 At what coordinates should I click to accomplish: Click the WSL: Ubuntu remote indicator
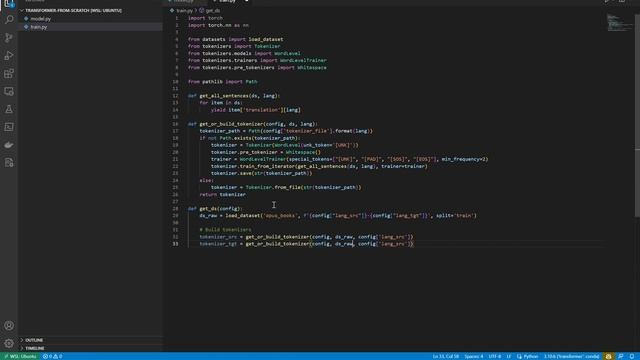pos(20,356)
